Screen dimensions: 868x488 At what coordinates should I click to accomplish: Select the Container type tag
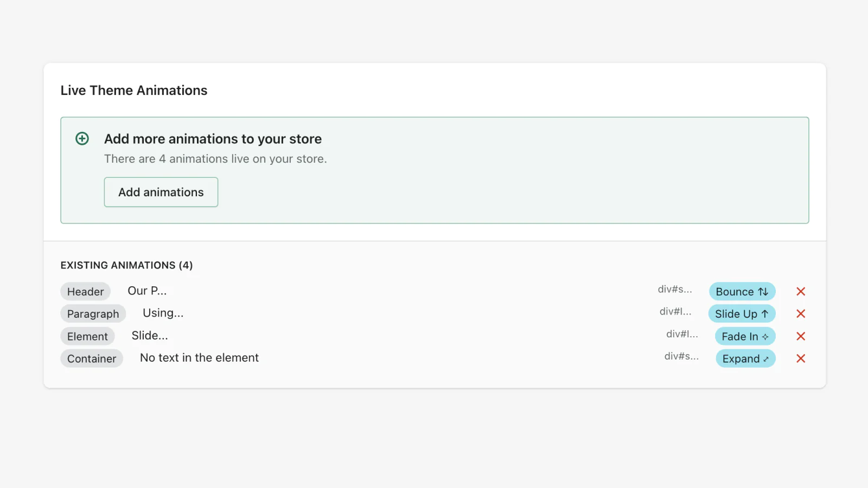(92, 359)
